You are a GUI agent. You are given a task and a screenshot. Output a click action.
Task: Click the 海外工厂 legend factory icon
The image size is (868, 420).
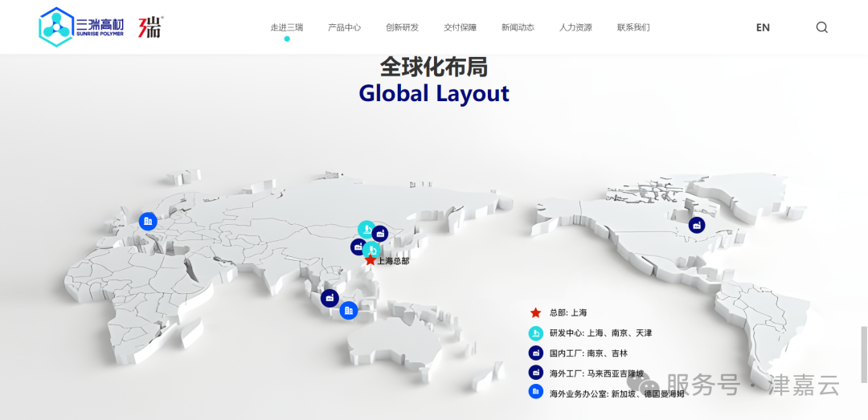click(535, 372)
